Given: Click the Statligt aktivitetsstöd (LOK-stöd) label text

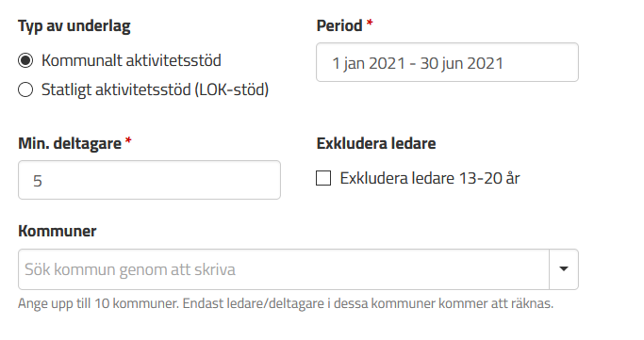Looking at the screenshot, I should [x=156, y=89].
